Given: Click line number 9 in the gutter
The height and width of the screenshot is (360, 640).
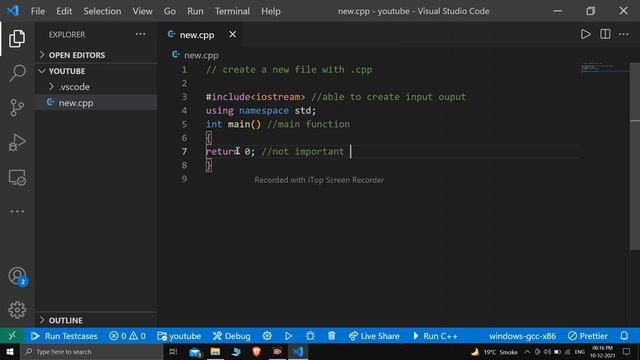Looking at the screenshot, I should 184,179.
